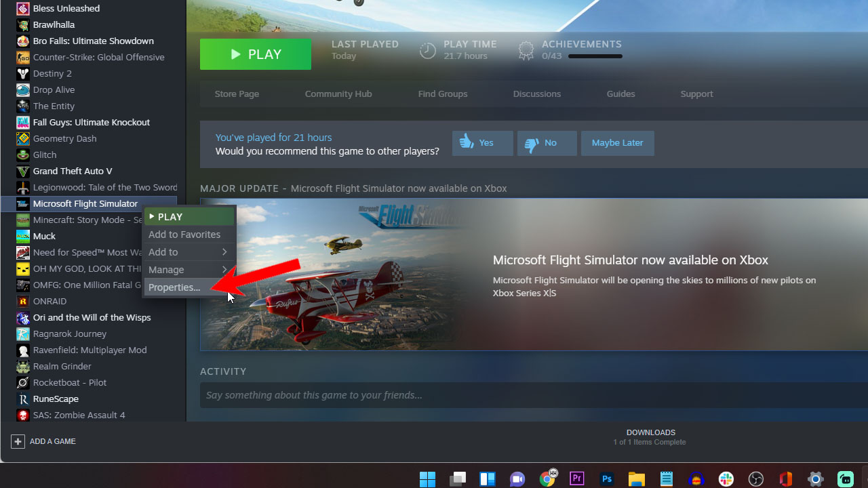This screenshot has width=868, height=488.
Task: Click the achievements progress bar
Action: [x=595, y=56]
